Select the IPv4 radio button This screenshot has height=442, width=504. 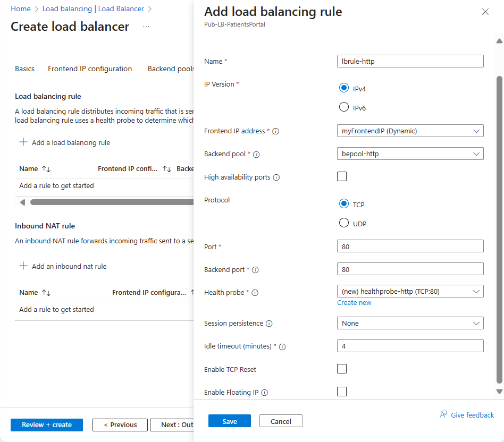[x=343, y=88]
